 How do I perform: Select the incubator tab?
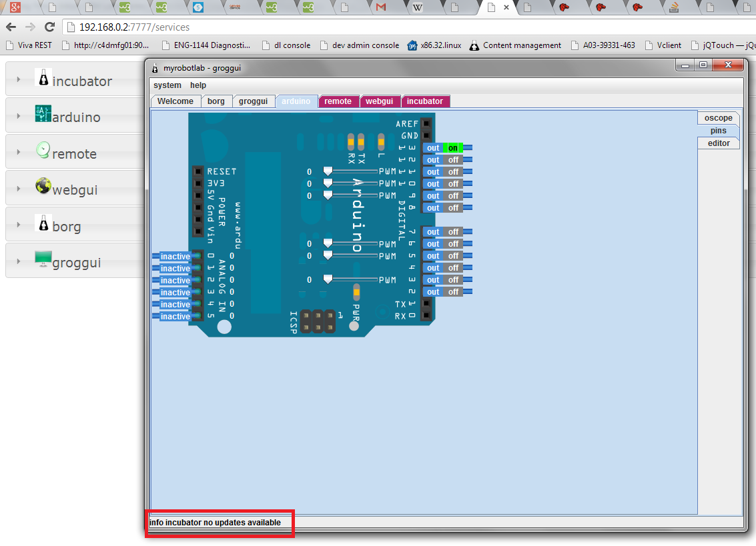425,101
